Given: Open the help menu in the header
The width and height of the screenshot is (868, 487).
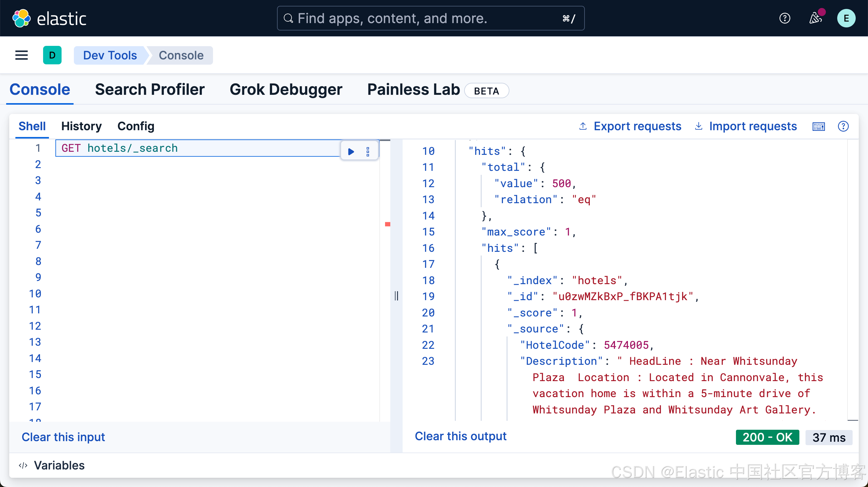Looking at the screenshot, I should tap(785, 18).
